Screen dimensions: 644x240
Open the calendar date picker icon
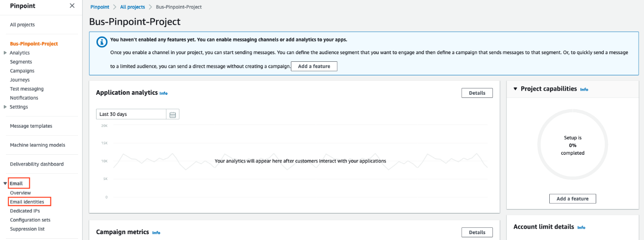[173, 114]
